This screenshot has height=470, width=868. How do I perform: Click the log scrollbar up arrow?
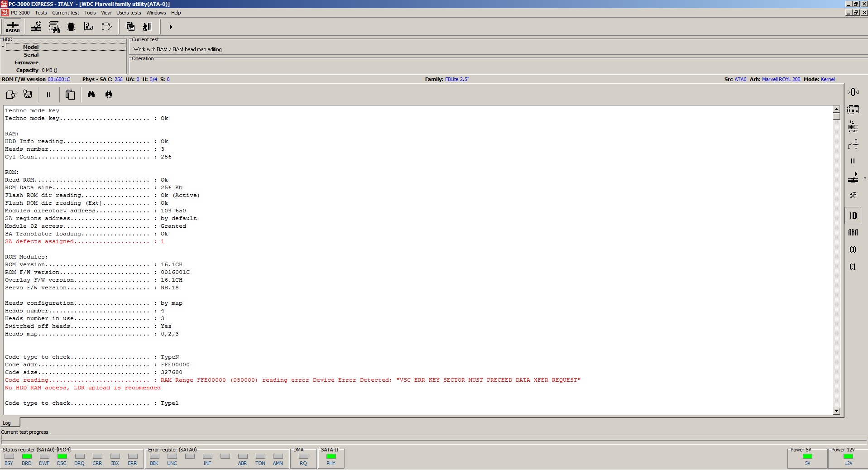tap(836, 109)
